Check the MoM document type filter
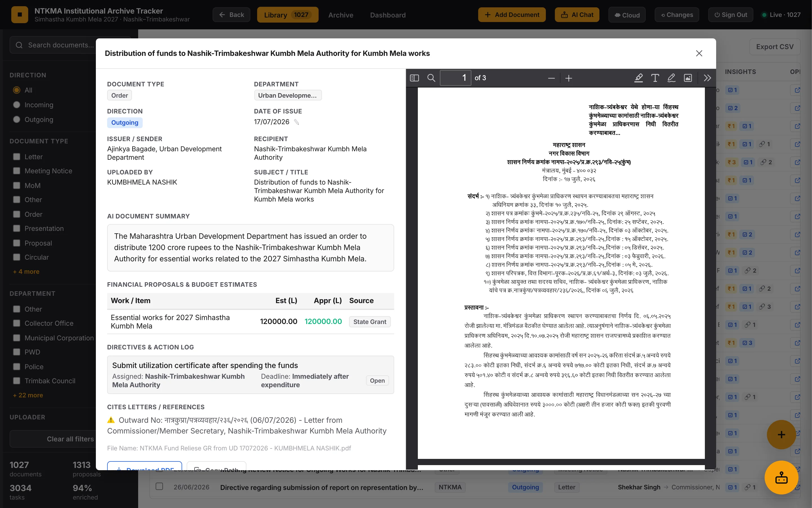 [x=16, y=185]
